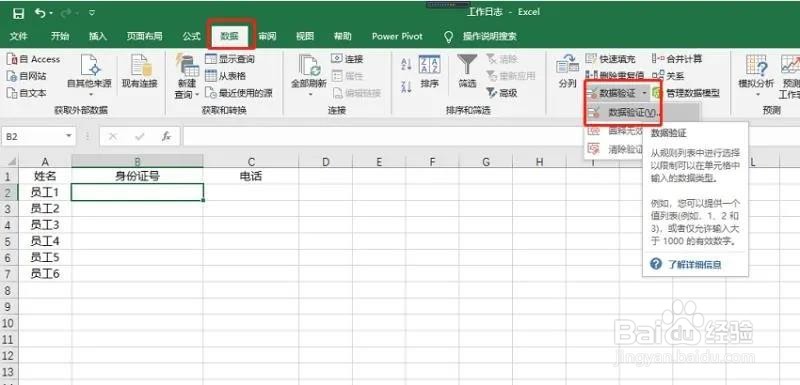The height and width of the screenshot is (385, 800).
Task: Click the fx insert function icon
Action: click(x=166, y=137)
